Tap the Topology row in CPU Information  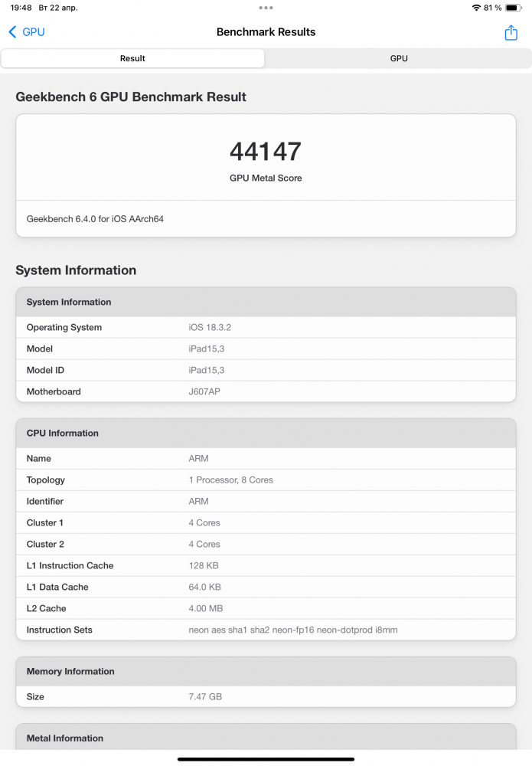pos(266,480)
